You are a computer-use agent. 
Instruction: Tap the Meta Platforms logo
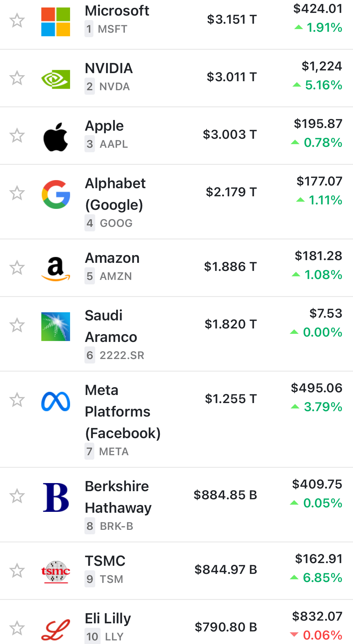56,401
